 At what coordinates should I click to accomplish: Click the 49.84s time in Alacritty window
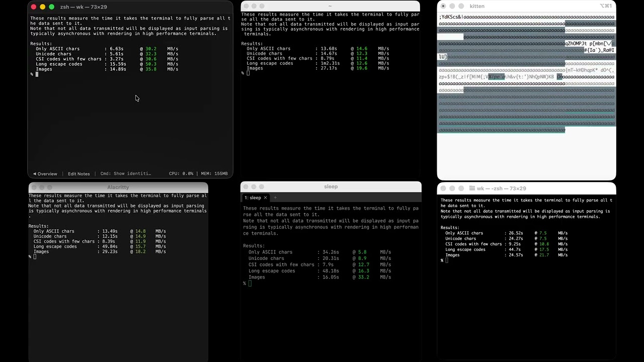(109, 247)
